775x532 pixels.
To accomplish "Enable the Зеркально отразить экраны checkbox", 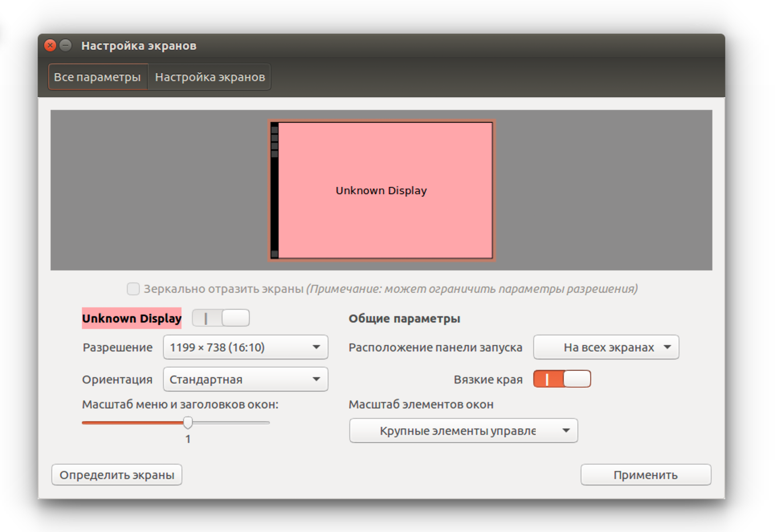I will [133, 288].
